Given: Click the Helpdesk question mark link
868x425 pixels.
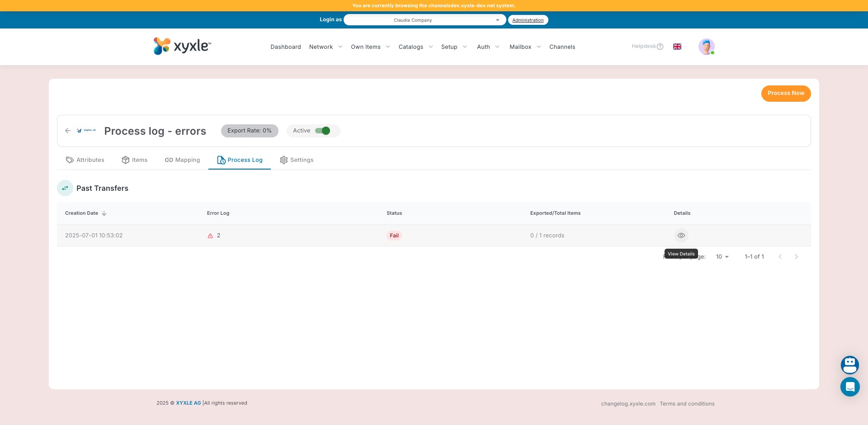Looking at the screenshot, I should (x=647, y=47).
